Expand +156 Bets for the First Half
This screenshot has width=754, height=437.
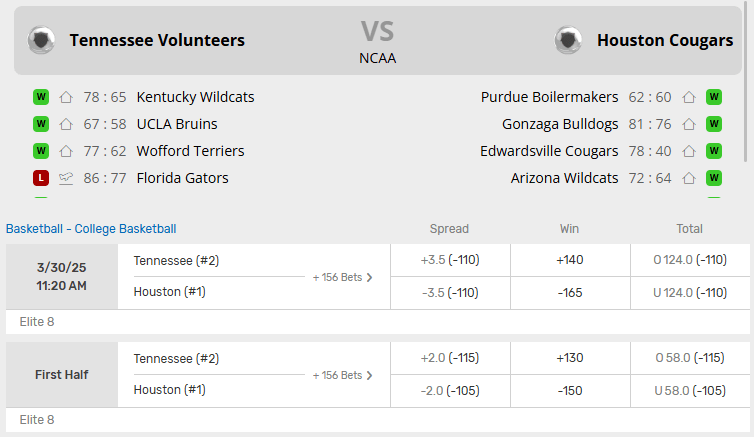(x=342, y=375)
